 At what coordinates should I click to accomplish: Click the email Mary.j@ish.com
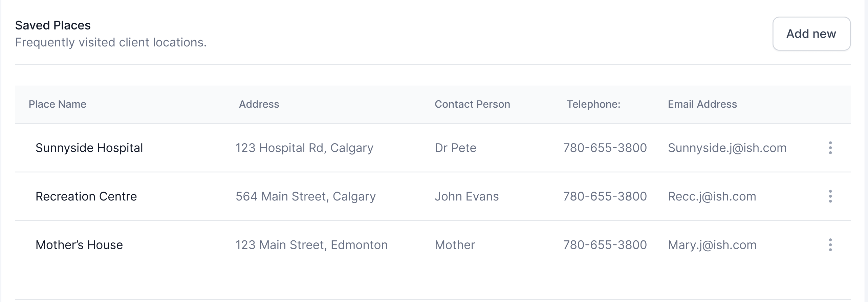click(712, 245)
